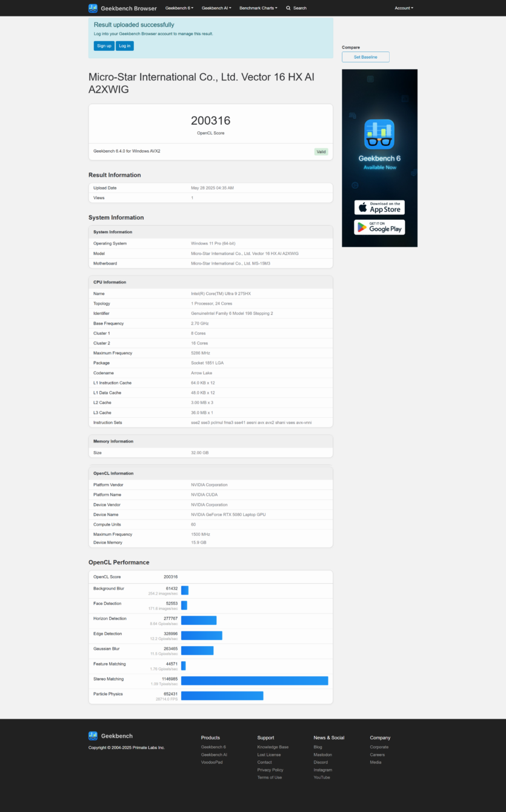Click the Search text in navbar
This screenshot has width=506, height=812.
click(300, 8)
